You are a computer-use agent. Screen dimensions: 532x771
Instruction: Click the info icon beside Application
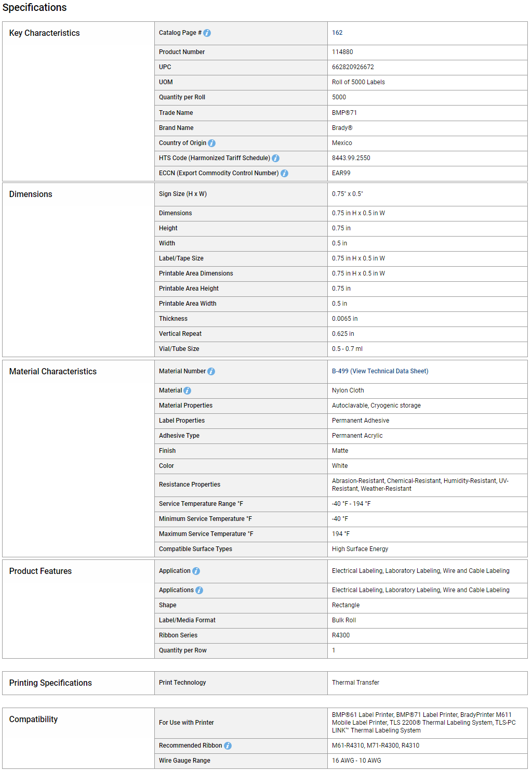pyautogui.click(x=196, y=571)
